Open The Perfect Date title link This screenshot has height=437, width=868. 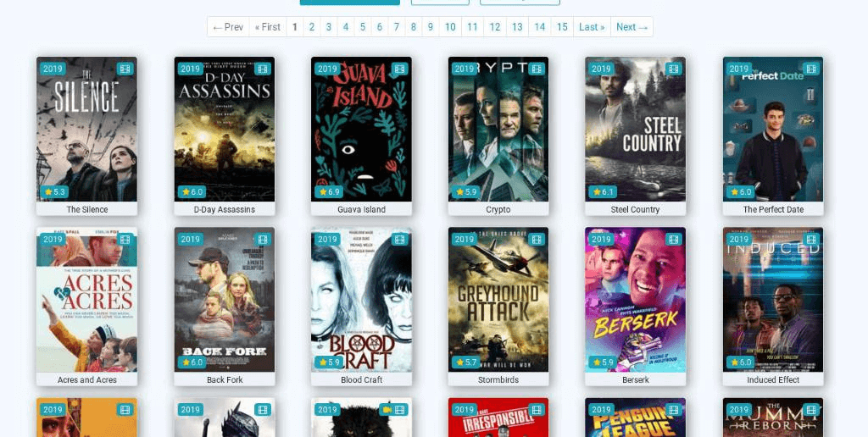(772, 209)
